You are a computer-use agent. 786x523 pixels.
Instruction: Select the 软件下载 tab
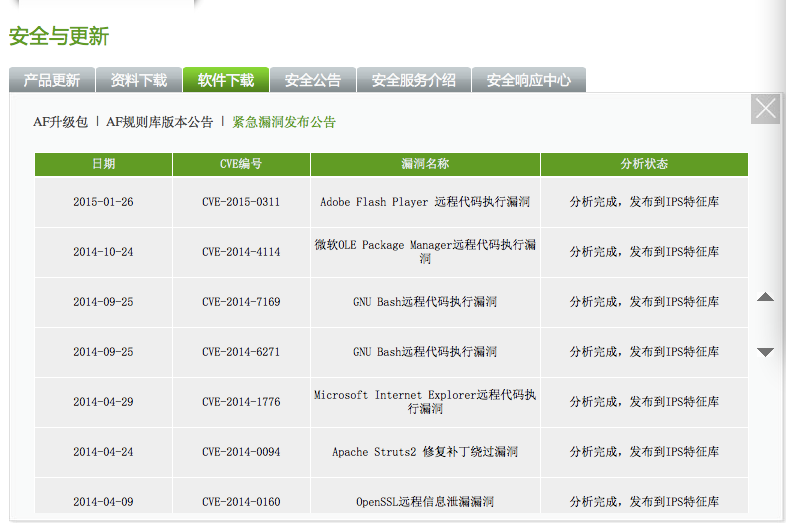click(x=226, y=80)
